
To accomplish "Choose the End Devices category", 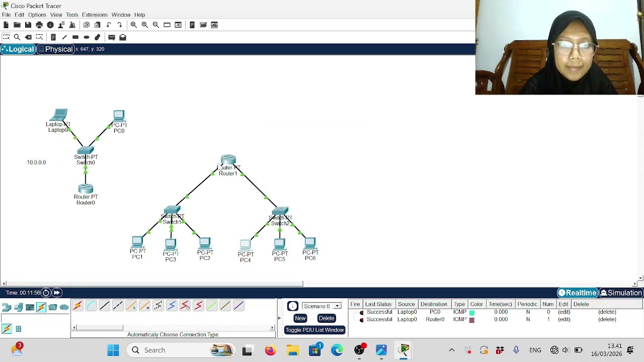I will pyautogui.click(x=18, y=307).
